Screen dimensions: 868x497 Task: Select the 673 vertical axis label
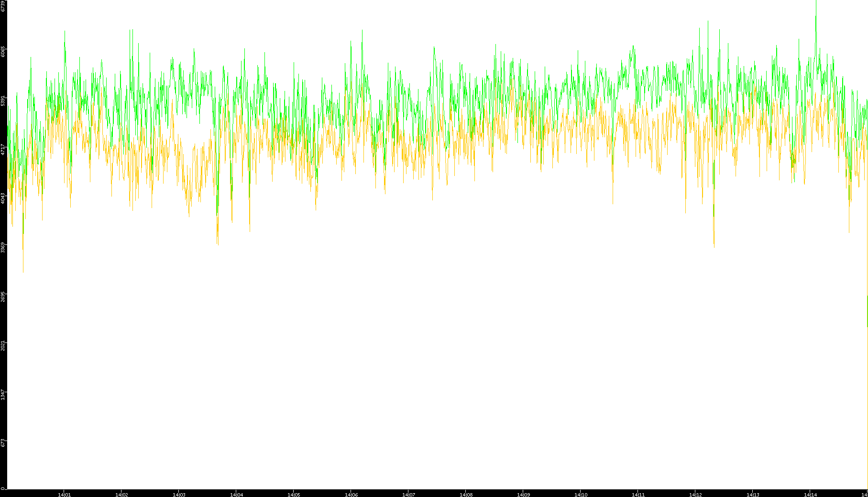[3, 442]
